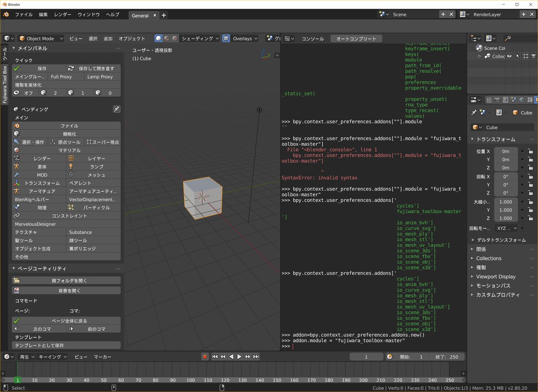This screenshot has width=538, height=392.
Task: Click the コンストレイント button
Action: pyautogui.click(x=66, y=216)
